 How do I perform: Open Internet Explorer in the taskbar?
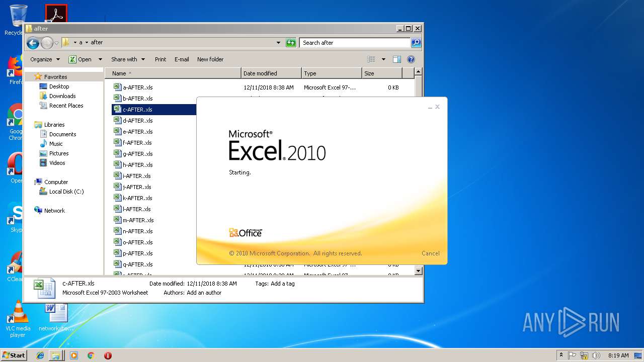tap(40, 355)
